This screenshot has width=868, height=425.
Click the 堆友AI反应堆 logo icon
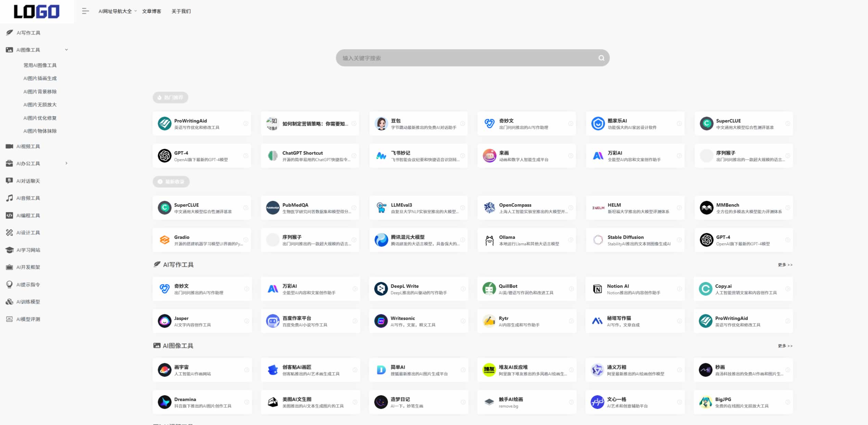(x=489, y=370)
